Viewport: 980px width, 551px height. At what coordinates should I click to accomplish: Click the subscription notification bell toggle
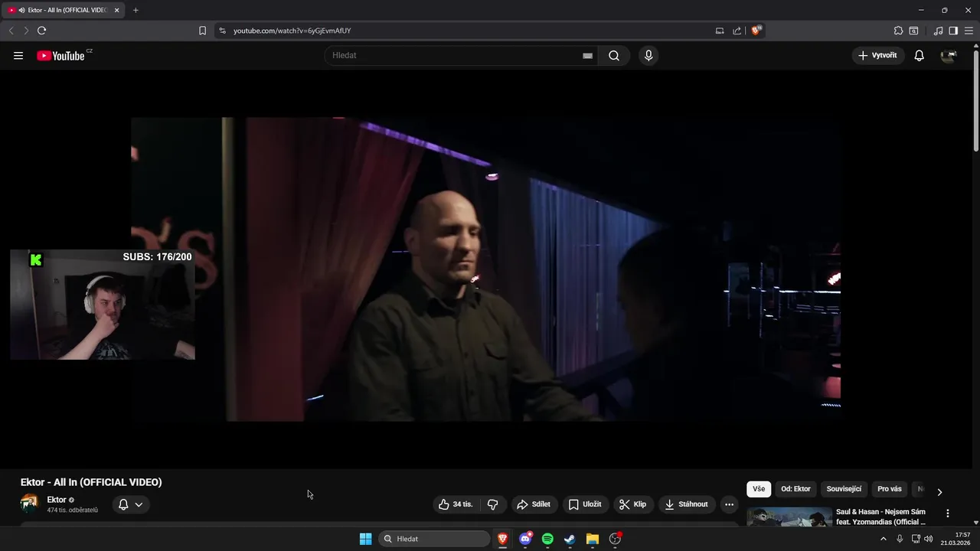coord(123,504)
